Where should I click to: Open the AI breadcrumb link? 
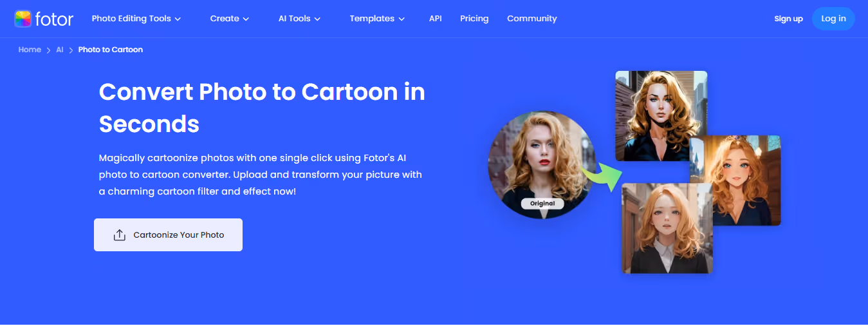[x=60, y=50]
